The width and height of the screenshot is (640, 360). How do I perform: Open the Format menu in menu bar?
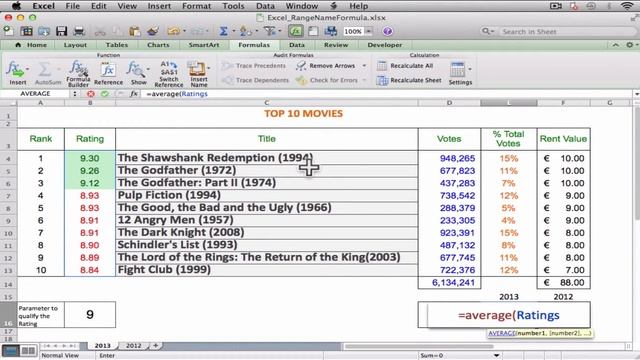(196, 6)
